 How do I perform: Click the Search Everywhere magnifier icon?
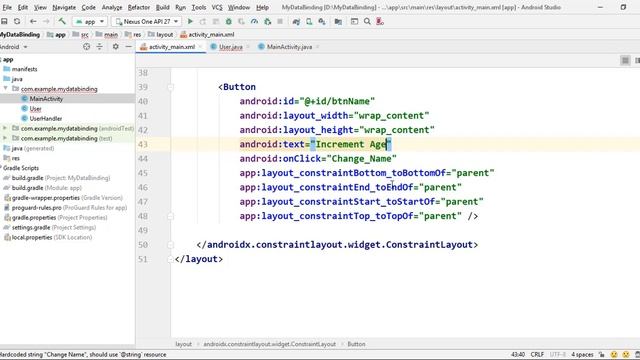[x=367, y=21]
